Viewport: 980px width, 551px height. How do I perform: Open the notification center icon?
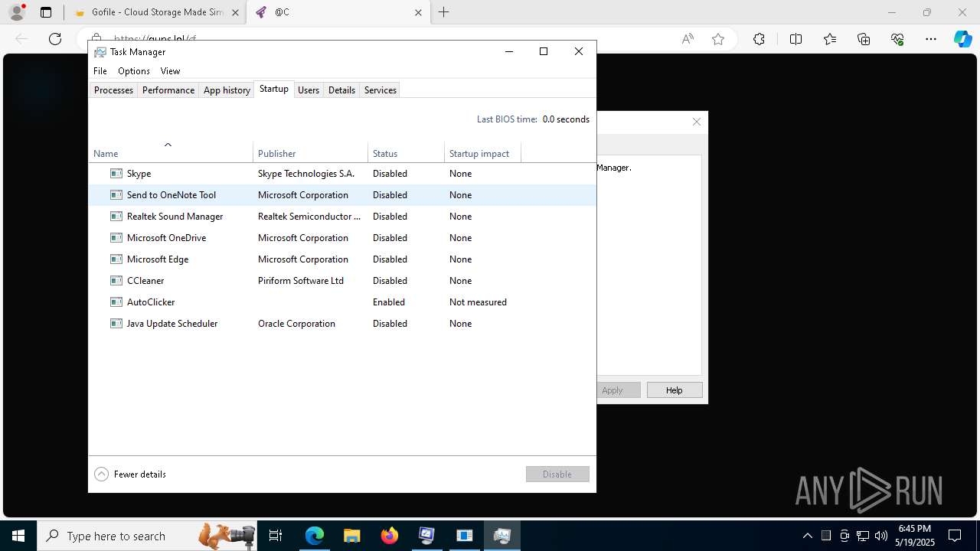pyautogui.click(x=955, y=536)
